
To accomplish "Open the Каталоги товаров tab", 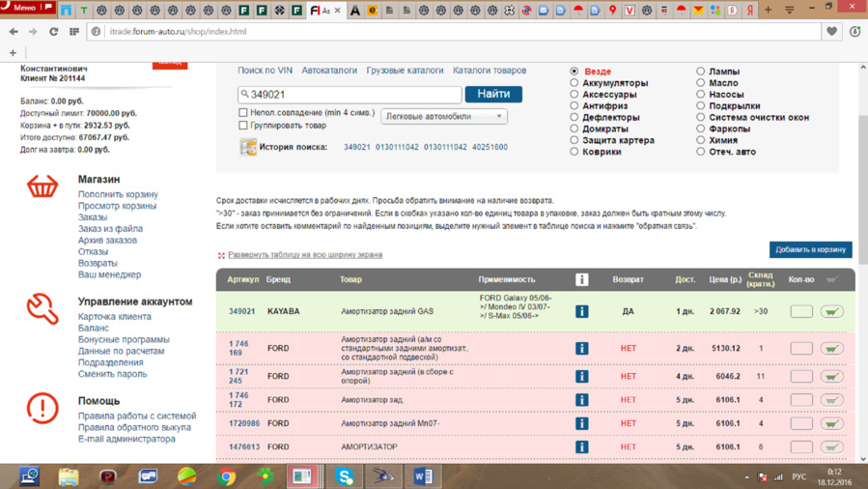I will click(x=490, y=71).
